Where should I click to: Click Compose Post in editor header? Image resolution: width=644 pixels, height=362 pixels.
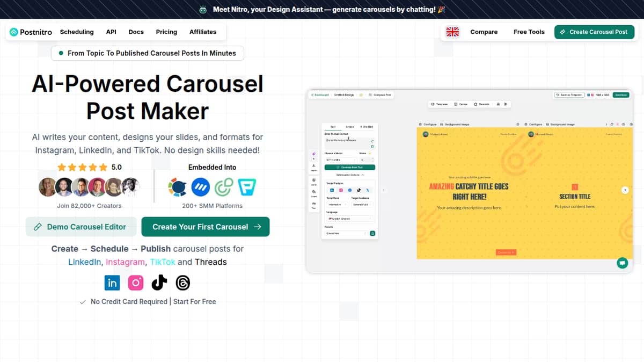point(380,95)
